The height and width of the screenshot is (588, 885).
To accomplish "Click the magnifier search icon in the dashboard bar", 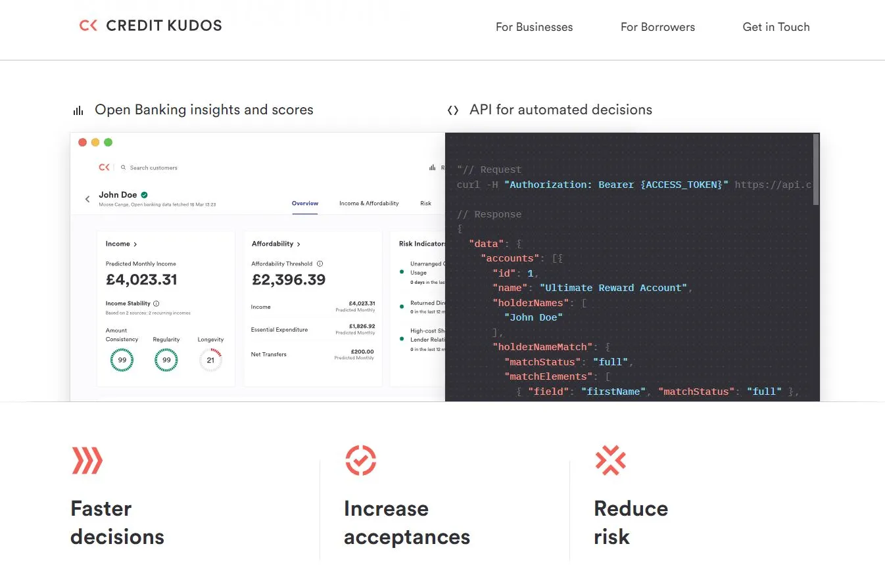I will tap(124, 167).
